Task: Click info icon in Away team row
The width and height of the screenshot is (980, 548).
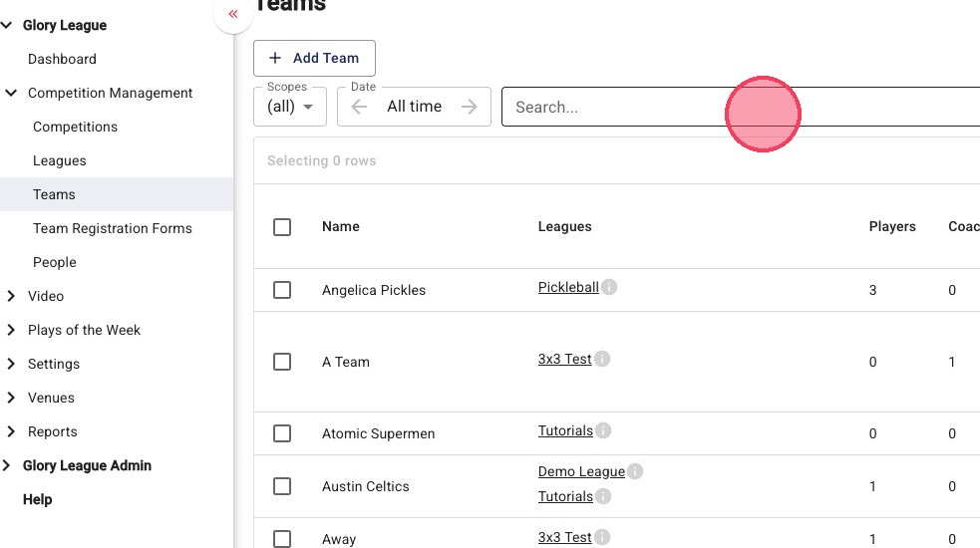Action: (602, 538)
